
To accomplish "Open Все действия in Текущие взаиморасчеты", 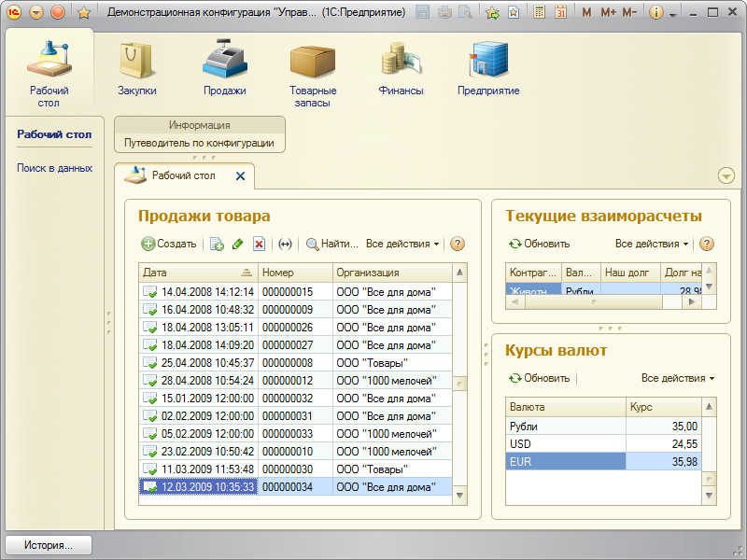I will pyautogui.click(x=652, y=244).
